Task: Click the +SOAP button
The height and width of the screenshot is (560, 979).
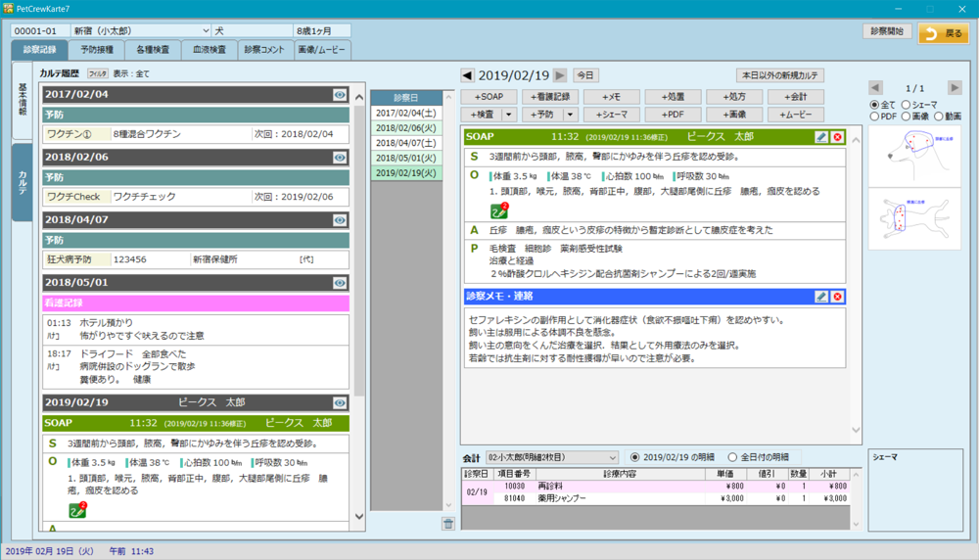Action: tap(489, 97)
